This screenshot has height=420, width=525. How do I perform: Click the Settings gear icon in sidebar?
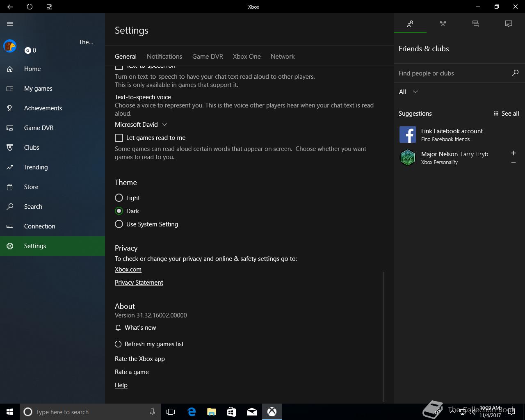(x=10, y=246)
